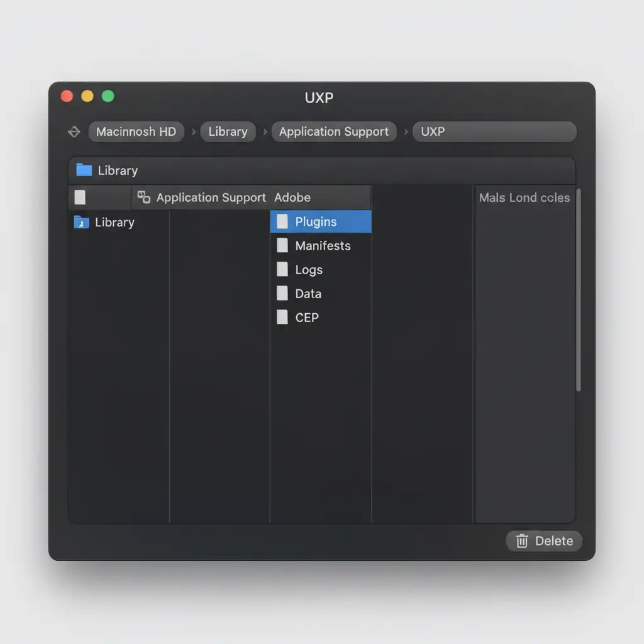
Task: Click the Adobe column header
Action: 292,197
